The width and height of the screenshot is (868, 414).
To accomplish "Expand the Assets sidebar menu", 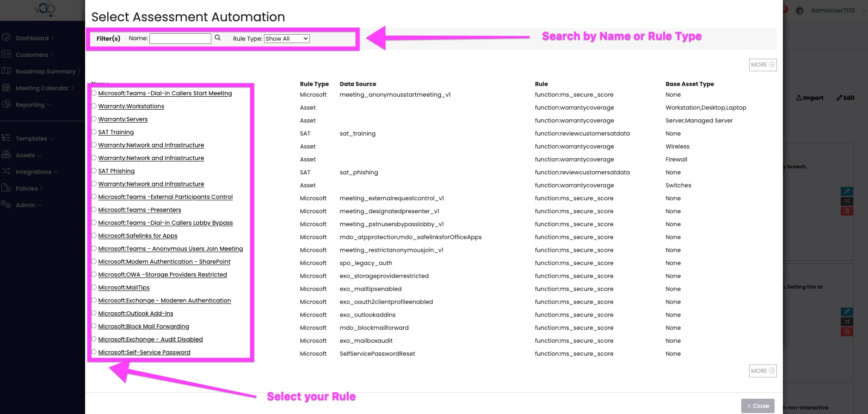I will (x=40, y=155).
